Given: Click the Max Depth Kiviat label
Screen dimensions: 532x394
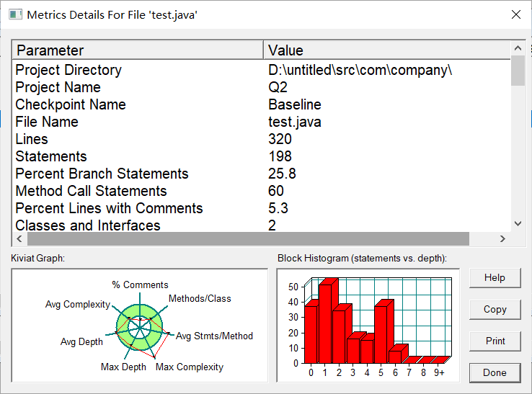Looking at the screenshot, I should [123, 367].
